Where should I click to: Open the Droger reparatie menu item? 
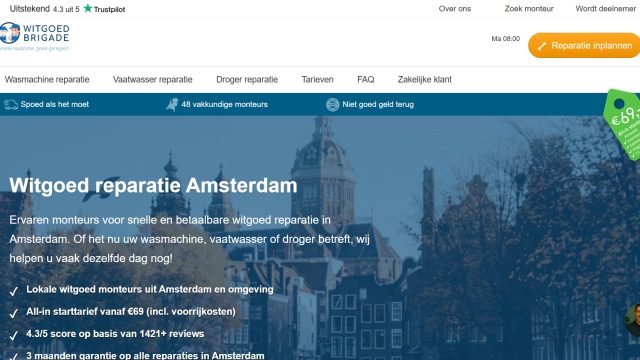pos(247,80)
